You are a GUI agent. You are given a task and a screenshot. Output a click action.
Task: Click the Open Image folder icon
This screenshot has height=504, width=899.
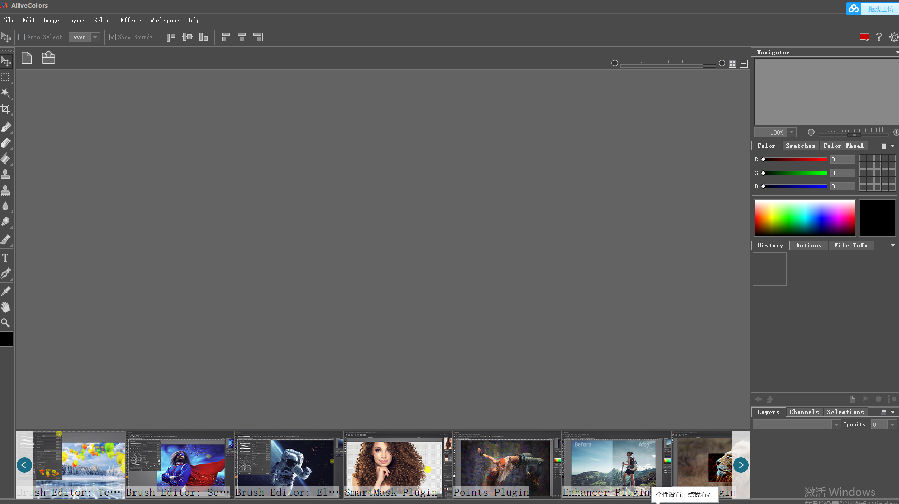48,58
